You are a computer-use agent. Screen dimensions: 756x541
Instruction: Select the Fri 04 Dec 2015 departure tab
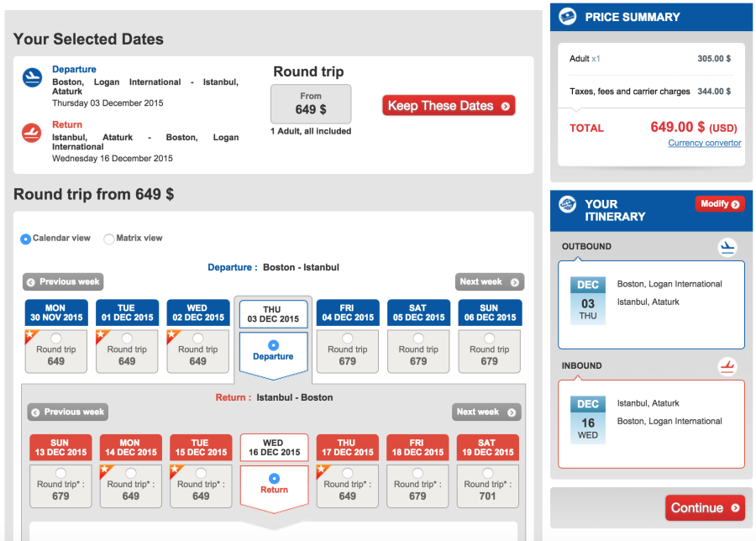tap(347, 313)
